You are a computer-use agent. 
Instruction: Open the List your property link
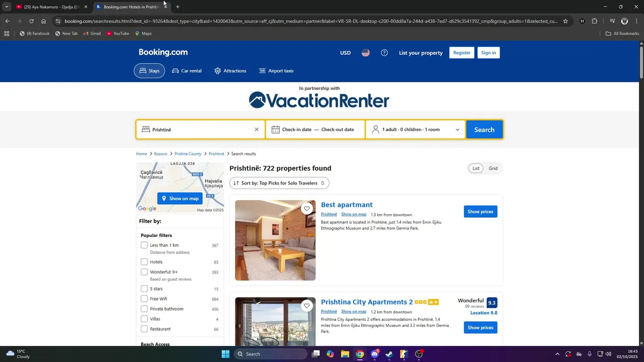421,53
